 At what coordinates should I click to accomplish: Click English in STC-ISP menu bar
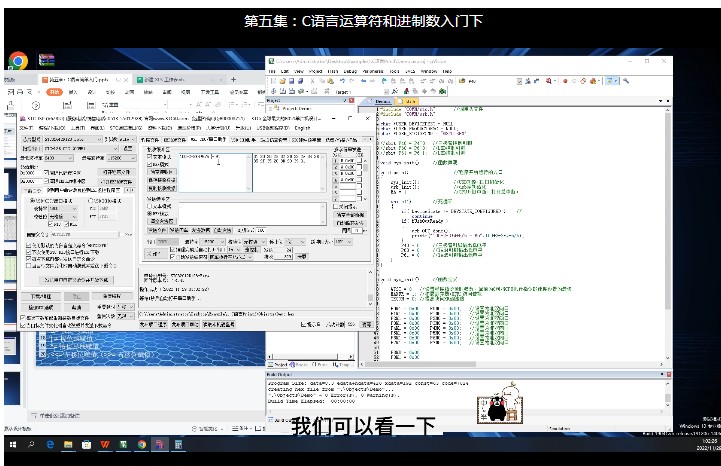point(302,127)
